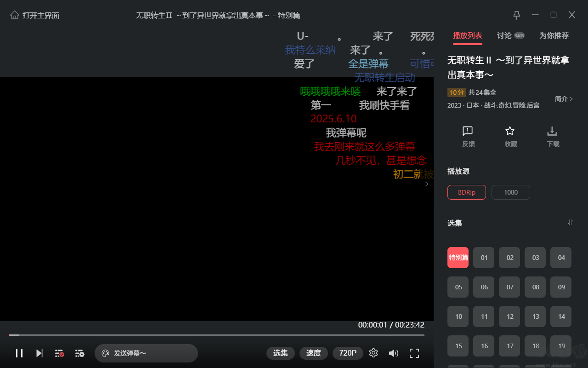
Task: Focus the 发送弹幕 input field
Action: (x=146, y=353)
